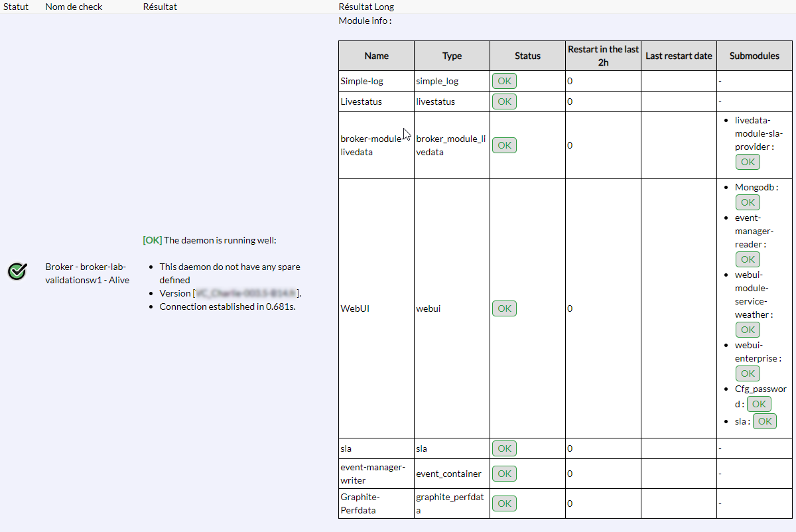Click OK badge next to sla submodule
Screen dimensions: 796x532
(764, 421)
